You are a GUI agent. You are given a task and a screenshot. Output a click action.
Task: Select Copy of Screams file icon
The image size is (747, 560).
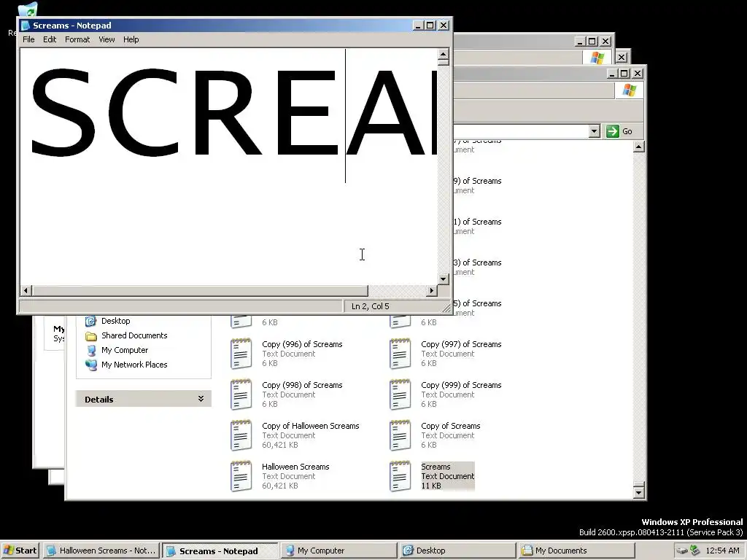(400, 435)
